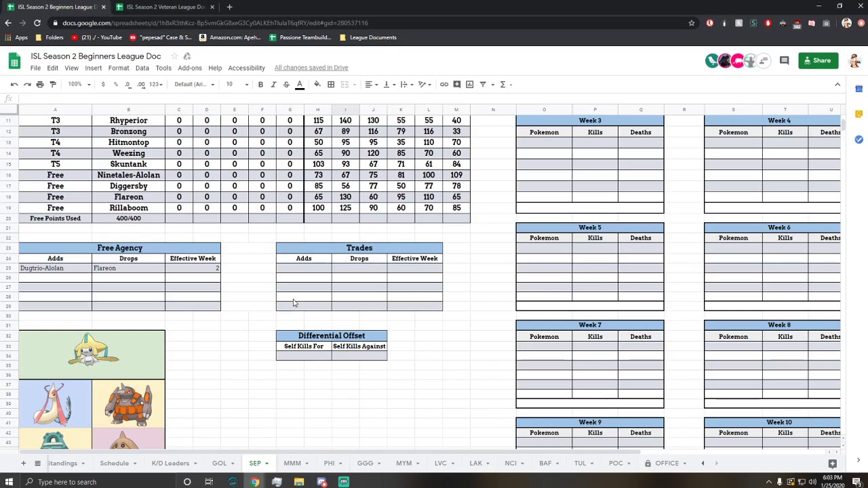Open the Add-ons menu
Image resolution: width=868 pixels, height=488 pixels.
click(x=190, y=68)
